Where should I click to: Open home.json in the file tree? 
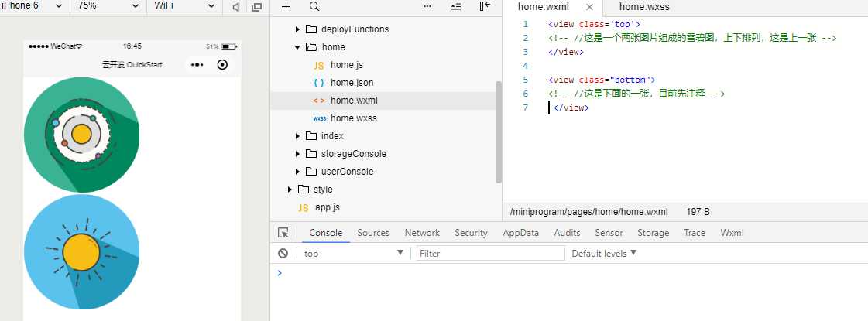[352, 83]
